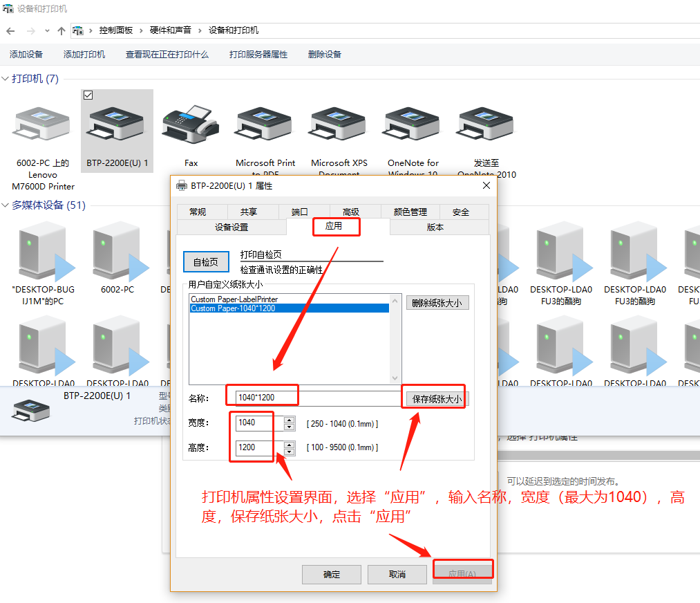Click the printer icon in properties dialog title
This screenshot has height=603, width=700.
(182, 185)
